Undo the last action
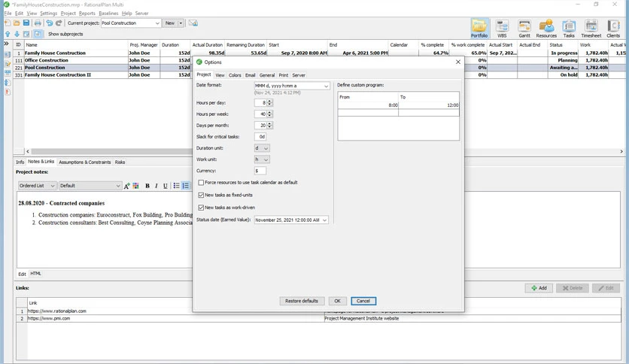Screen dimensions: 629x364 pos(50,23)
